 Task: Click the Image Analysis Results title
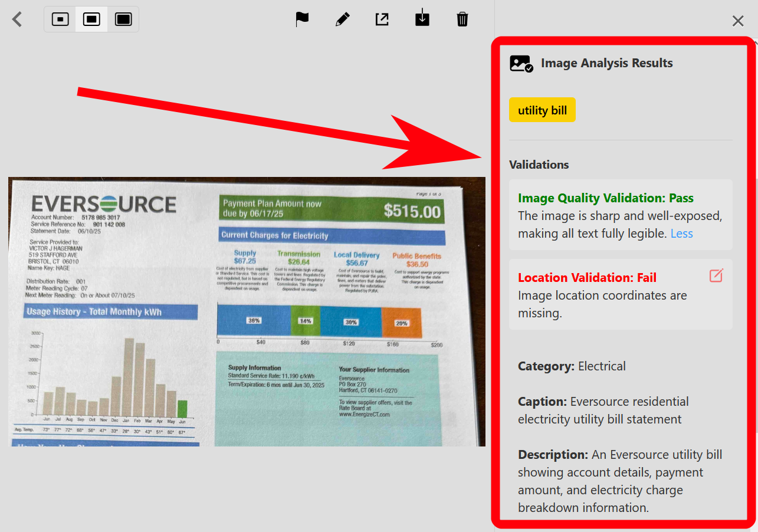[x=607, y=63]
